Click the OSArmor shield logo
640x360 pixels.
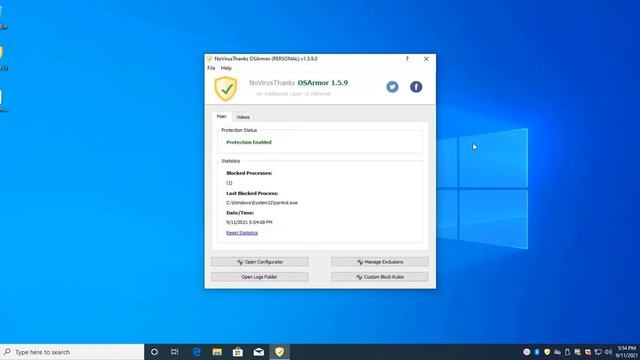[226, 89]
